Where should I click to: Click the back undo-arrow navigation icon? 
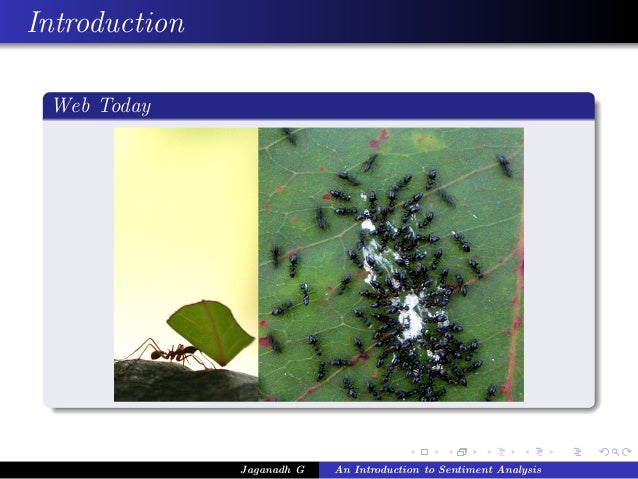(604, 452)
